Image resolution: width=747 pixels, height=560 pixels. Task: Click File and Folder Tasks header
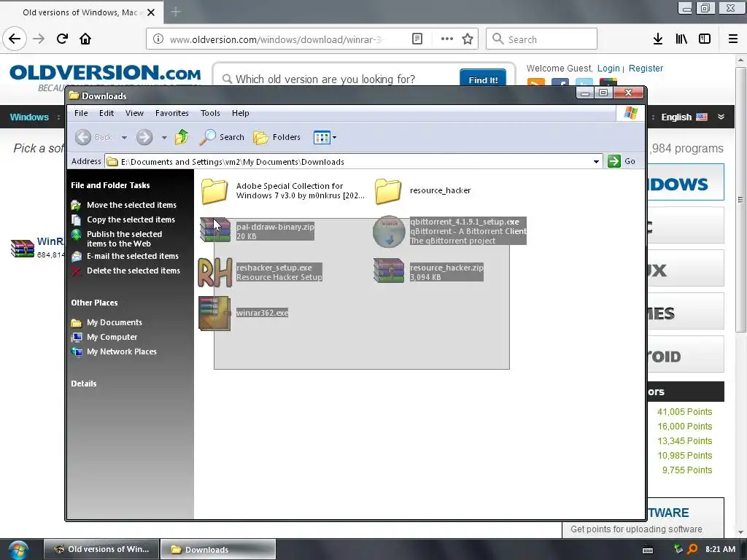111,186
